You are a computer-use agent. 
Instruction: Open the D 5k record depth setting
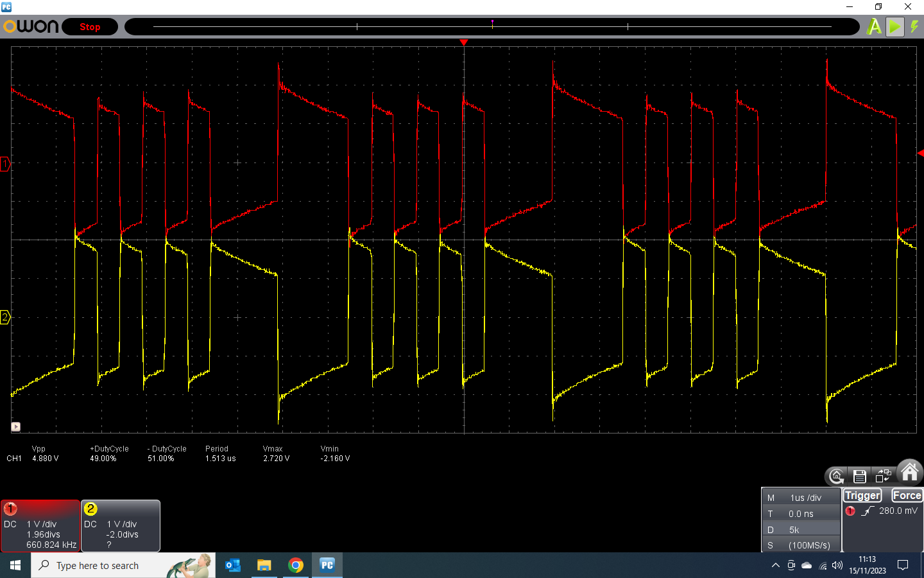[x=801, y=530]
